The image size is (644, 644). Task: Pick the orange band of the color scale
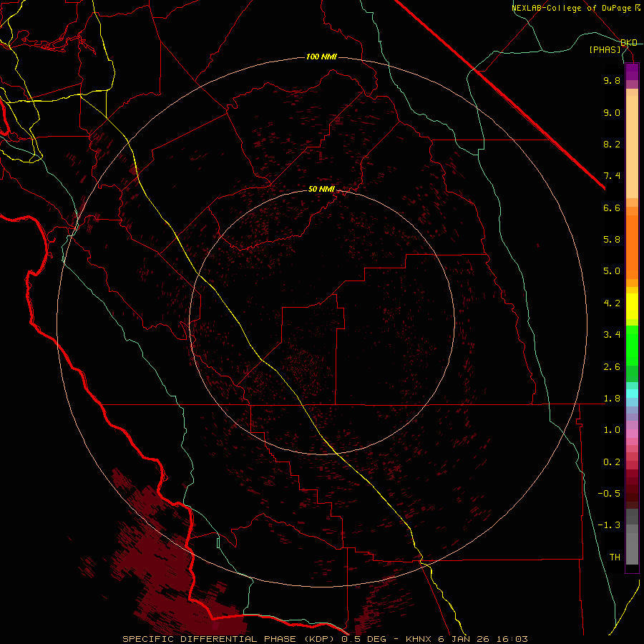[x=632, y=246]
